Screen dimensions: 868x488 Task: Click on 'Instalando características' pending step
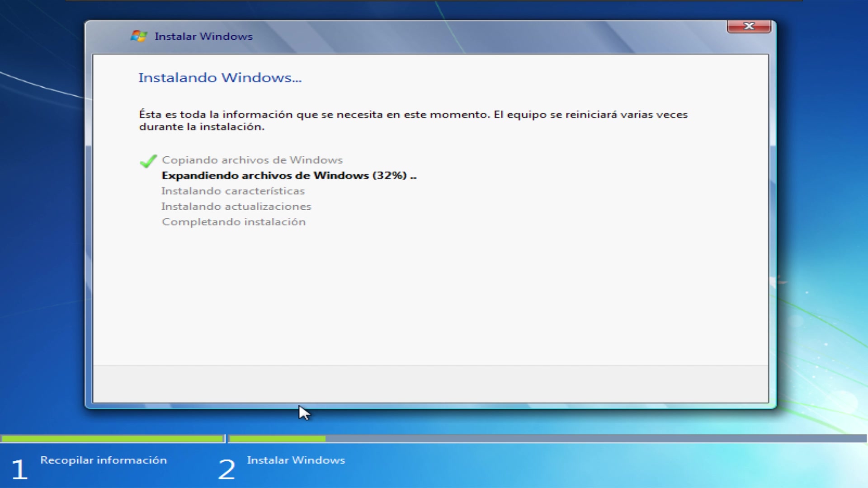coord(232,191)
